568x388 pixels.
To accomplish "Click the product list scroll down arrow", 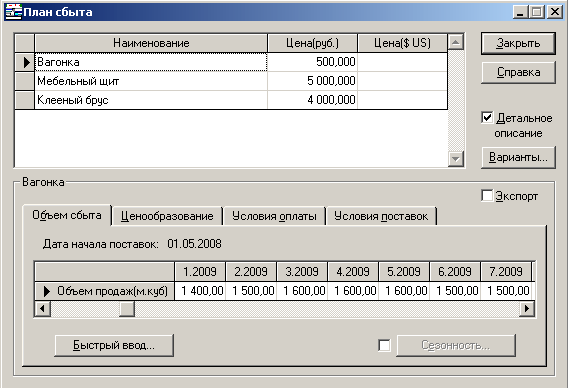I will tap(456, 159).
